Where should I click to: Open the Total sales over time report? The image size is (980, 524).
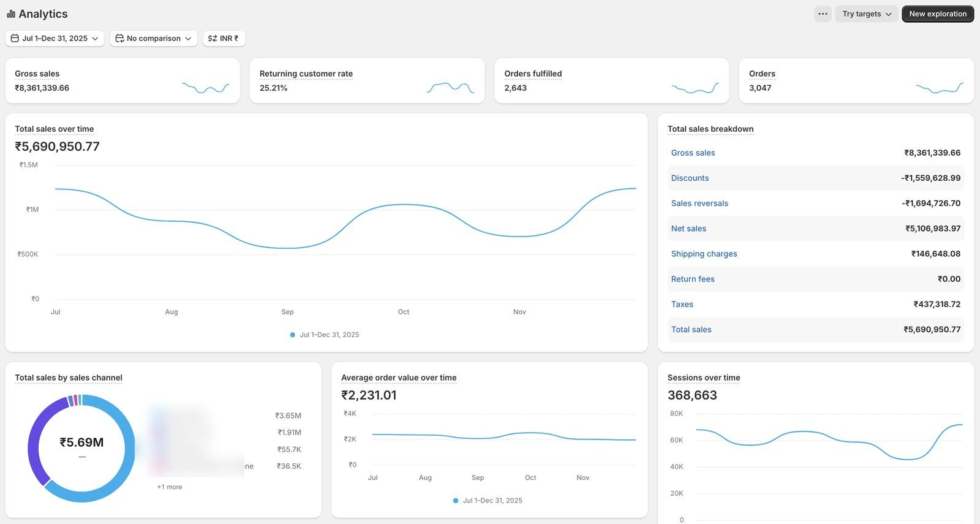point(55,129)
